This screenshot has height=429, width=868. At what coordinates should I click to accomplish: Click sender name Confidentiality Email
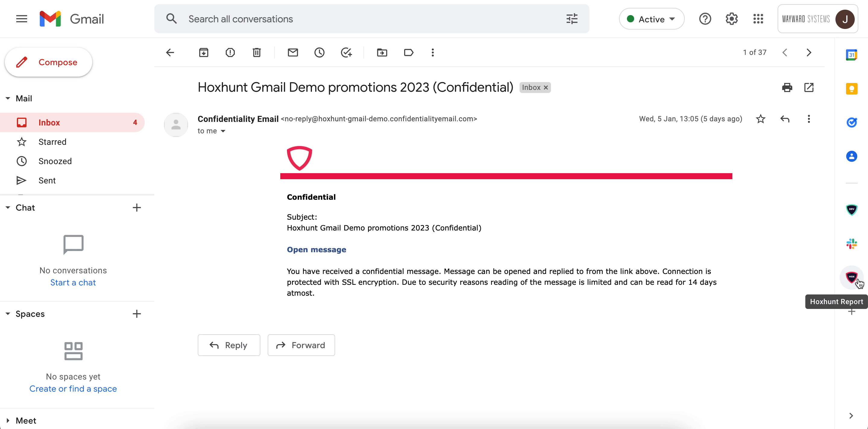(238, 119)
